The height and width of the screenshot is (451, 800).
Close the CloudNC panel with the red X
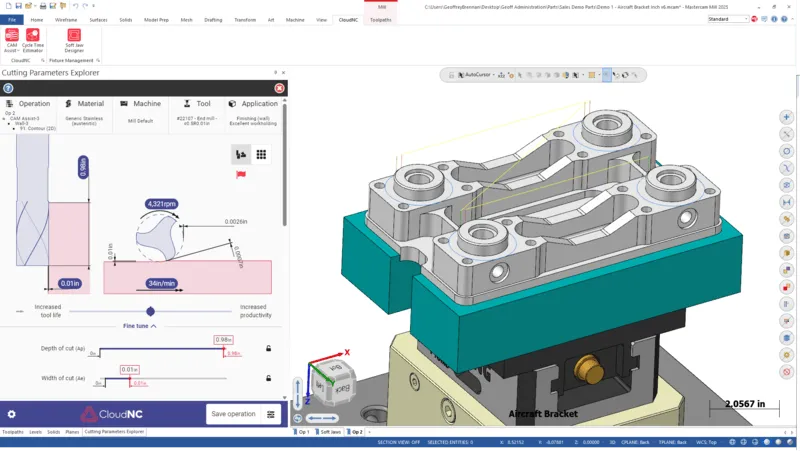pos(279,88)
